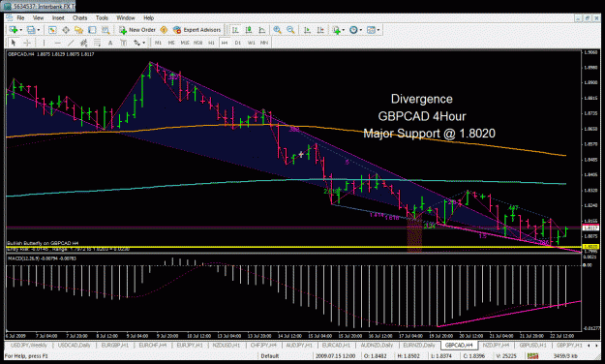Click the Periods clock icon

[353, 30]
